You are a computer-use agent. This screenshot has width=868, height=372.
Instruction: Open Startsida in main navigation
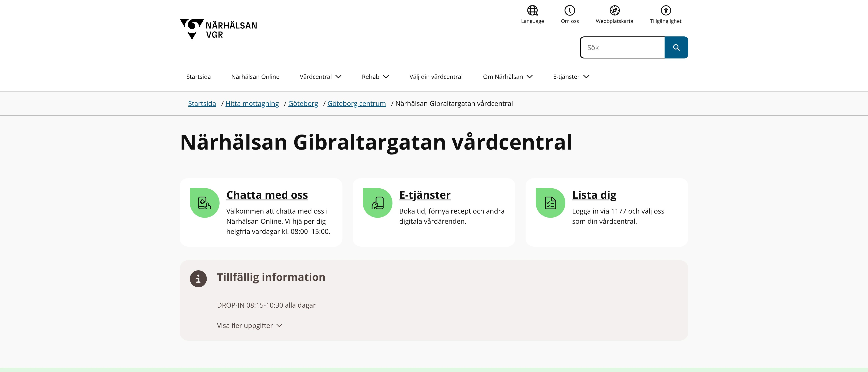click(x=199, y=77)
